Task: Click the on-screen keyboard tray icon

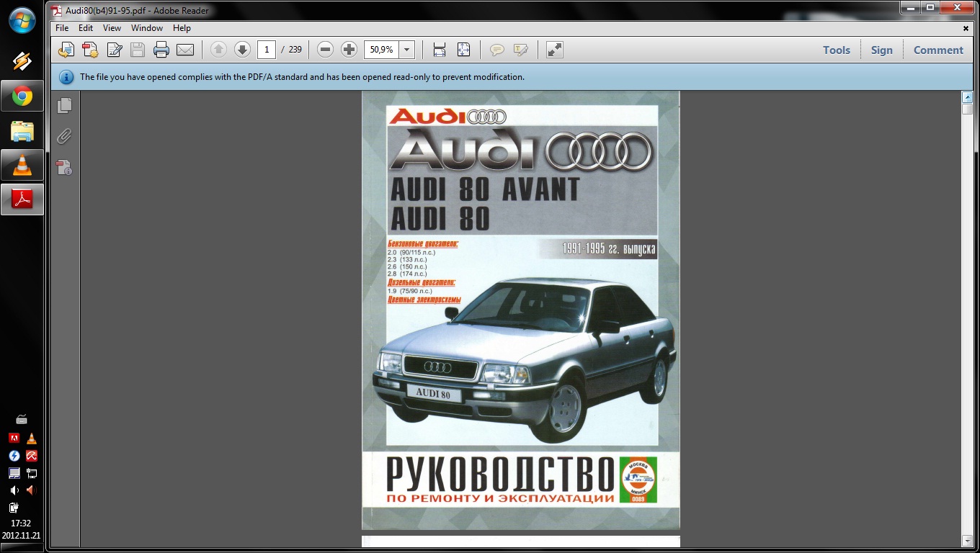Action: pyautogui.click(x=22, y=419)
